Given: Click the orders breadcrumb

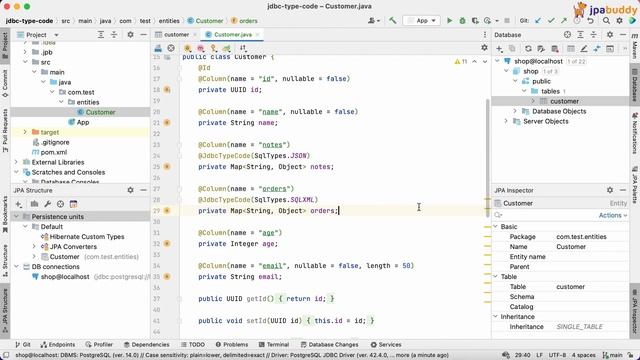Looking at the screenshot, I should 244,21.
